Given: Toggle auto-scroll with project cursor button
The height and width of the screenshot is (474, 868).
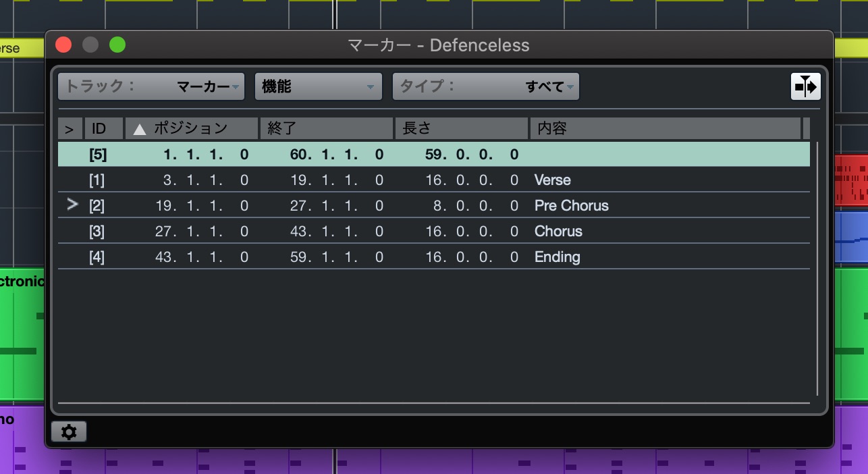Looking at the screenshot, I should coord(806,86).
